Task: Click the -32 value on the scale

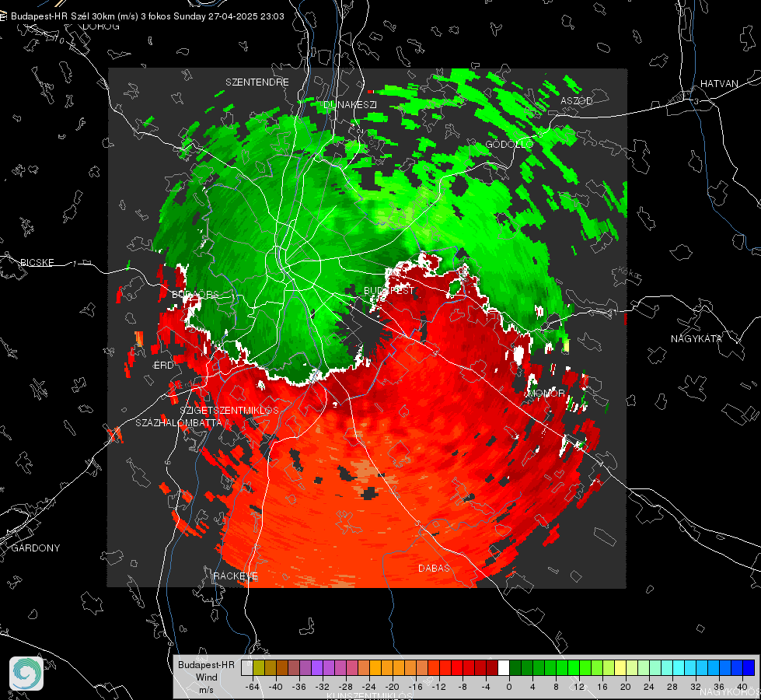Action: pyautogui.click(x=323, y=687)
